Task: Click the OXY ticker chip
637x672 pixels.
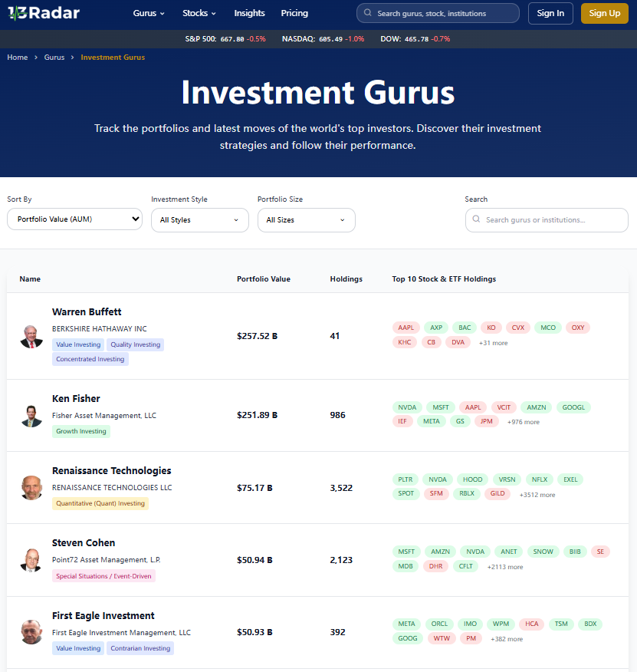Action: [x=578, y=328]
